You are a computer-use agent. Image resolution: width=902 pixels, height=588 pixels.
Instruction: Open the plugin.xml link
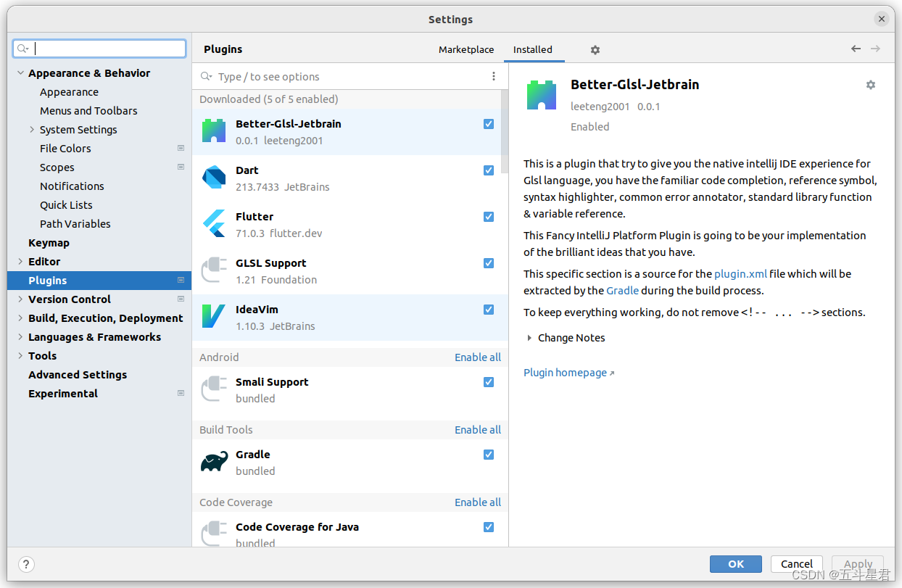pos(740,274)
